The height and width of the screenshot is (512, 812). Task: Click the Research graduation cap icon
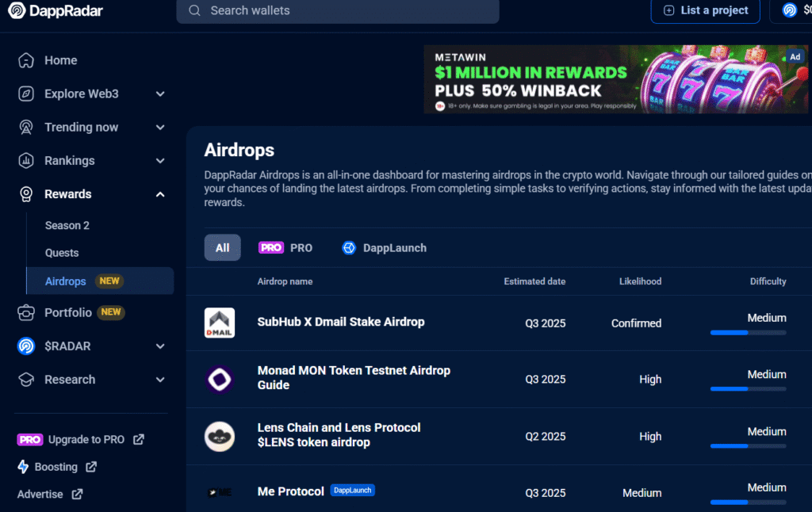tap(26, 380)
